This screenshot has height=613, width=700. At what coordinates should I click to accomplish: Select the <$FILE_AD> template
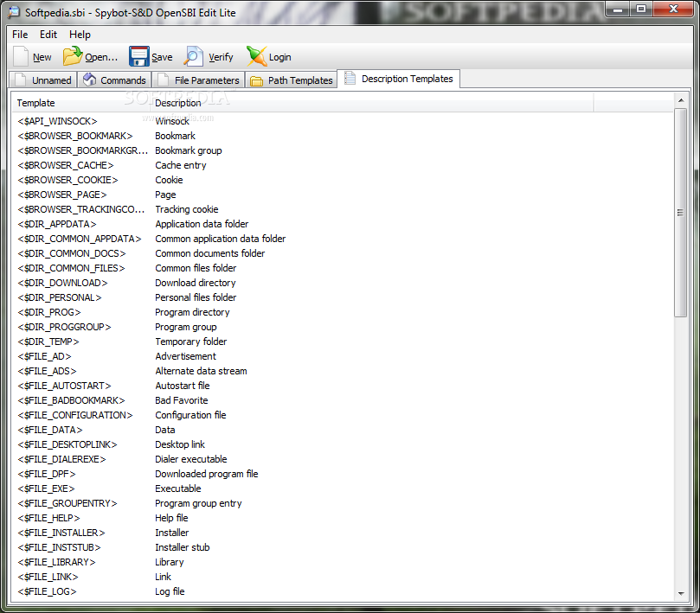coord(44,356)
